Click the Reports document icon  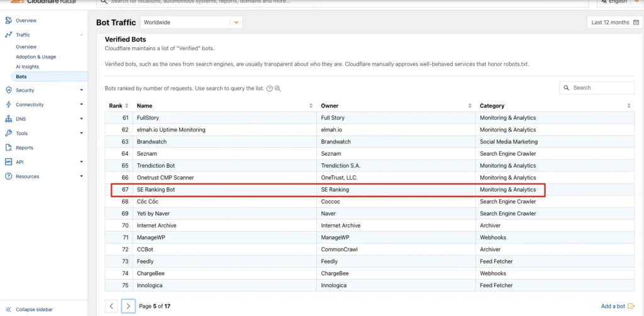8,148
